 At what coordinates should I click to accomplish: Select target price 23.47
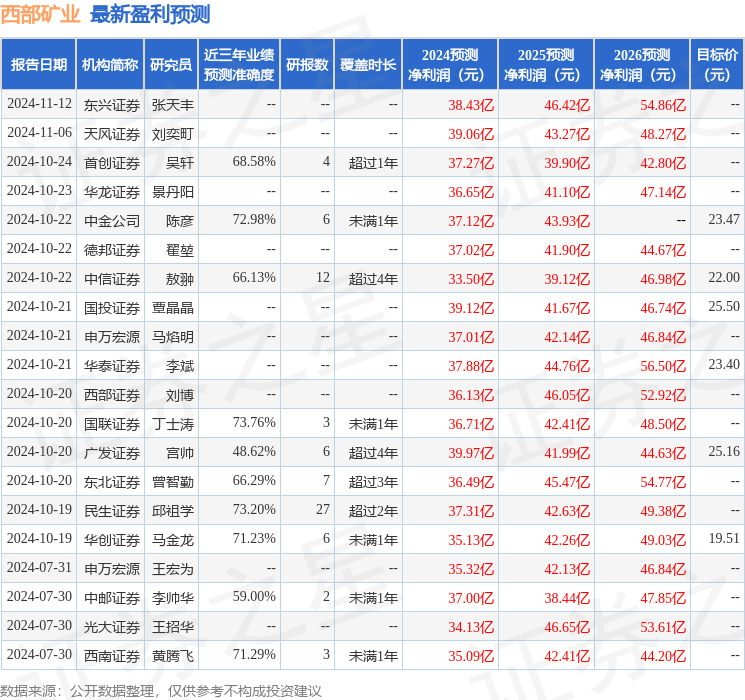(x=724, y=220)
